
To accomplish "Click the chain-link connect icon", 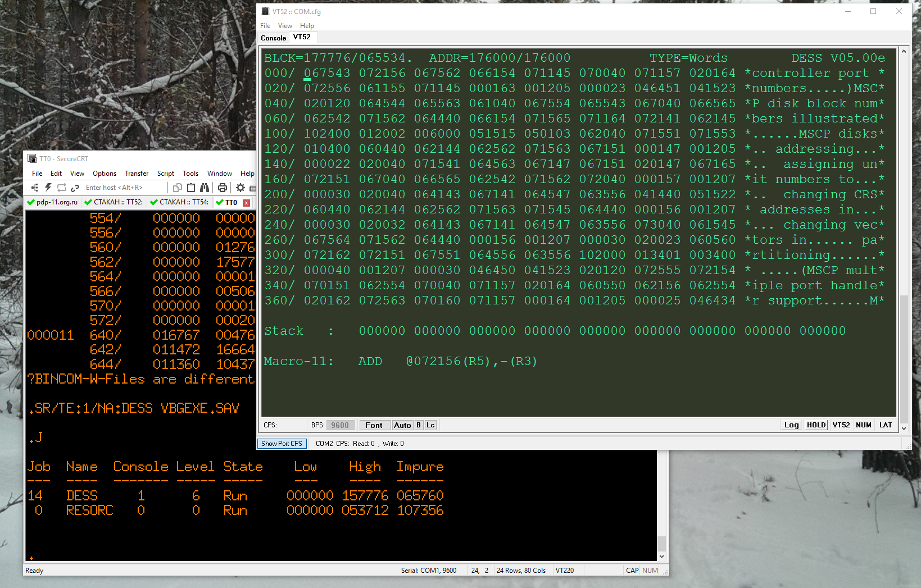I will [x=75, y=188].
